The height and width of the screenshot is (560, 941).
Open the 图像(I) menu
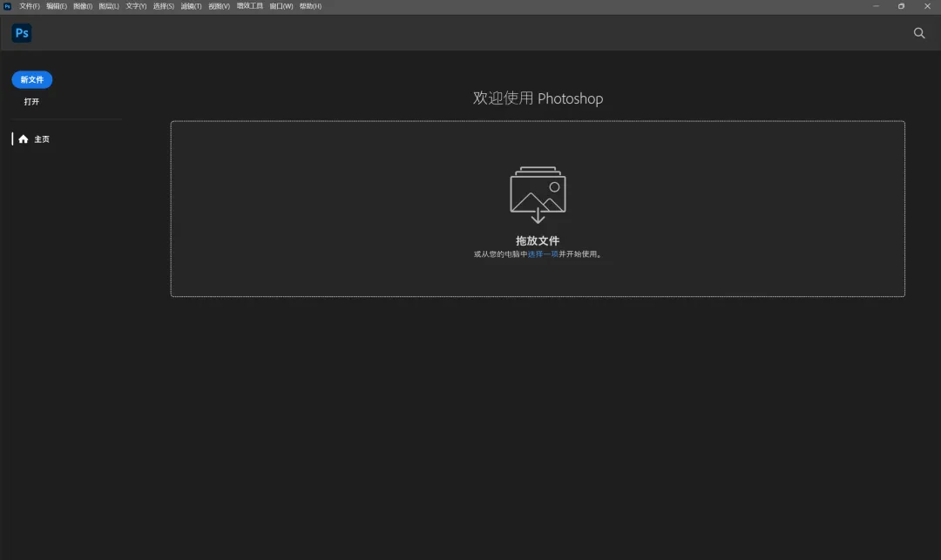83,6
